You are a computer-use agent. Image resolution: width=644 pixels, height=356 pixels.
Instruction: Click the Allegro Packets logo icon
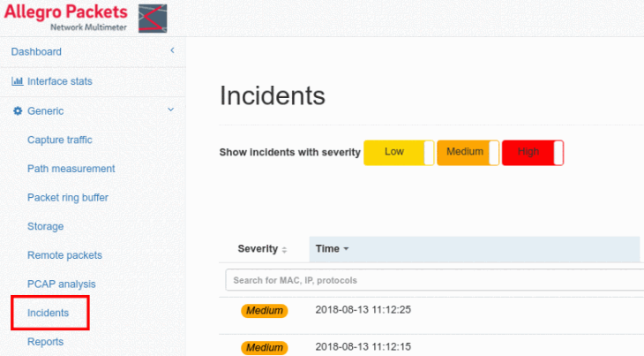click(x=154, y=18)
